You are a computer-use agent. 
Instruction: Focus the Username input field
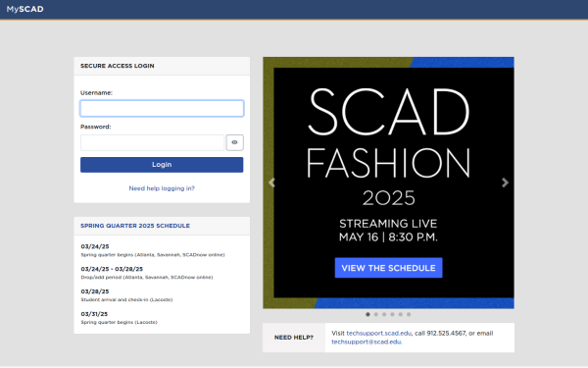point(162,109)
